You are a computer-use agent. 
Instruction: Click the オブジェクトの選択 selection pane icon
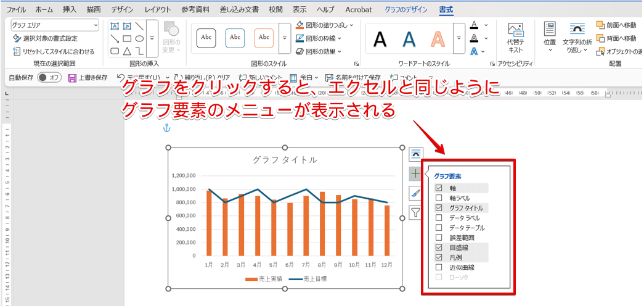[600, 51]
